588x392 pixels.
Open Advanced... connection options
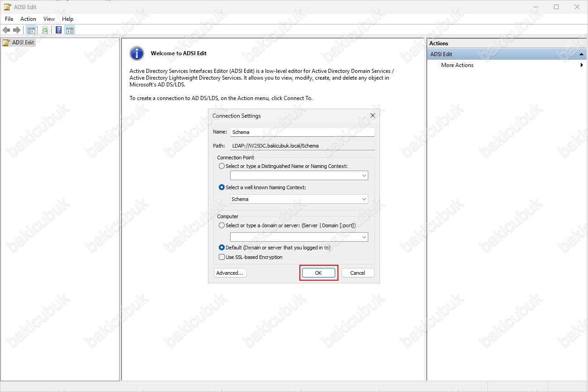coord(230,273)
